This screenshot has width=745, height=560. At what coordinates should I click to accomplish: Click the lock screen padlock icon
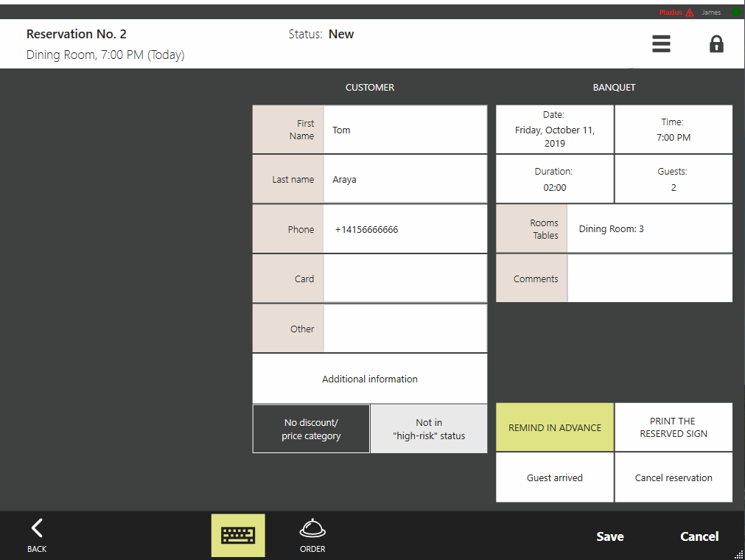[x=716, y=44]
